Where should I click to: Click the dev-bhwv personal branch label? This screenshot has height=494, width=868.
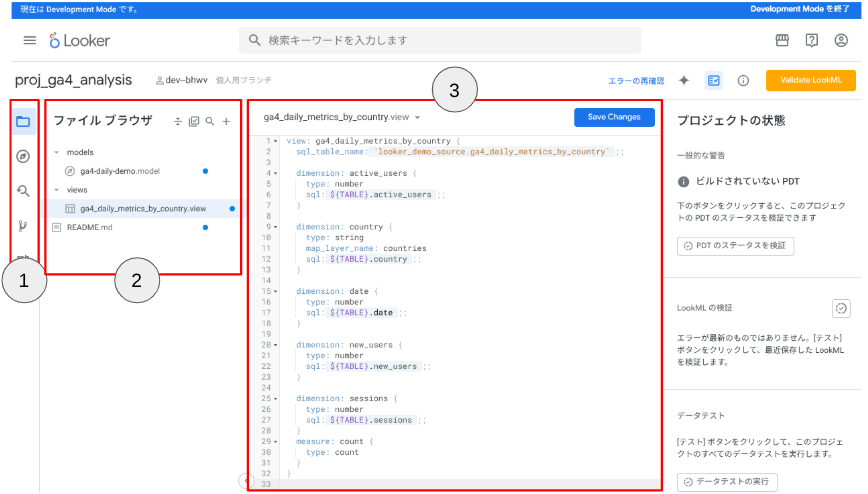point(182,80)
